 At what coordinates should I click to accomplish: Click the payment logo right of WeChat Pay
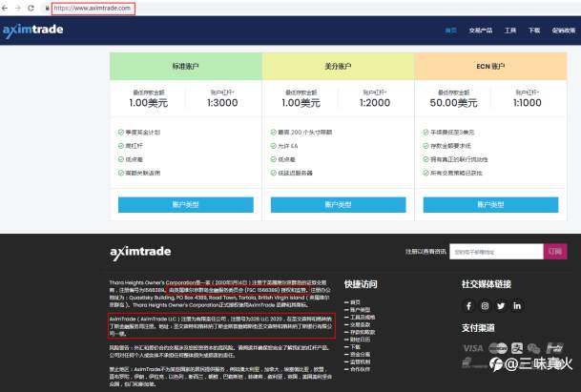554,348
